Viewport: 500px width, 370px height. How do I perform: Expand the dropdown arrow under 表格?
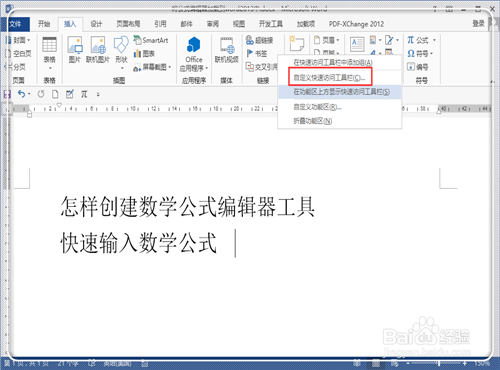click(x=50, y=68)
